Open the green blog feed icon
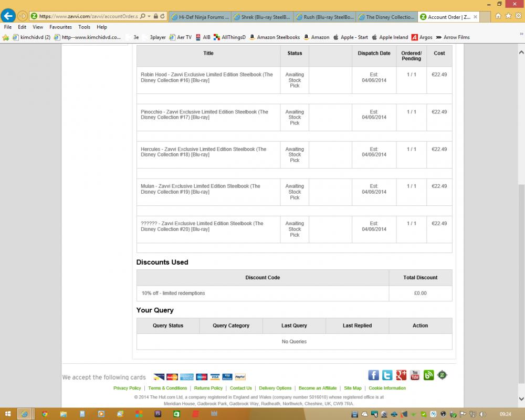Viewport: 525px width, 420px height. (x=428, y=375)
